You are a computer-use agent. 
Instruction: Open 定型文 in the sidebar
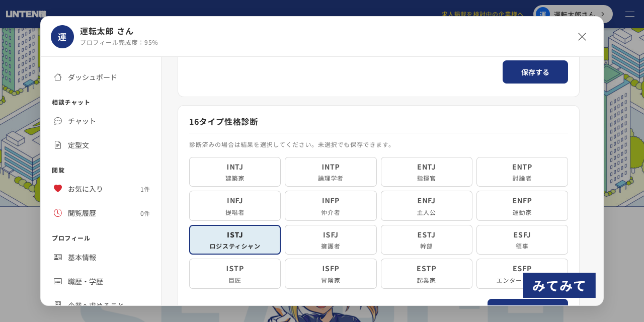(101, 145)
